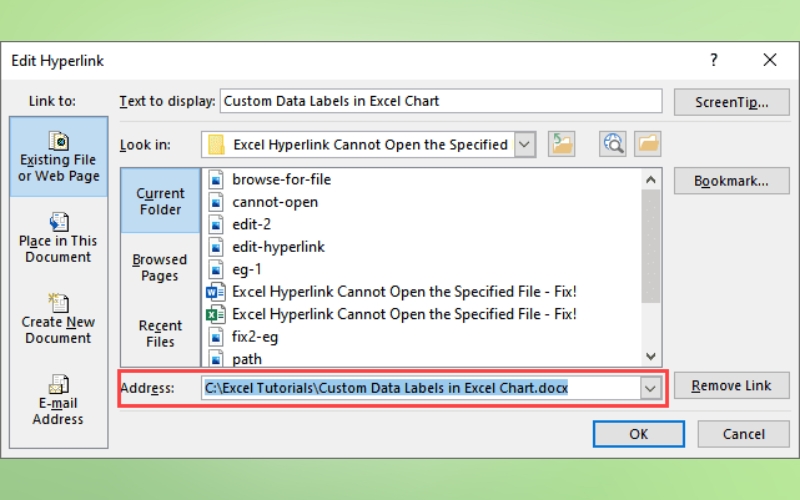Open the Address dropdown arrow
This screenshot has height=500, width=800.
(x=652, y=387)
